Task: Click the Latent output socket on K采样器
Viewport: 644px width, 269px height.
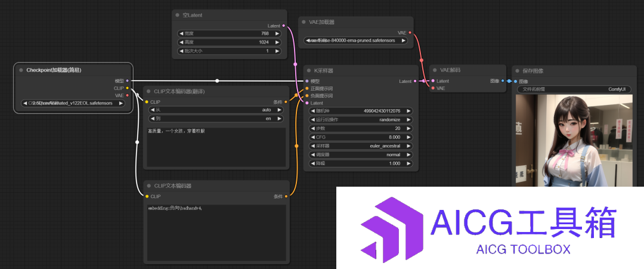Action: click(415, 81)
